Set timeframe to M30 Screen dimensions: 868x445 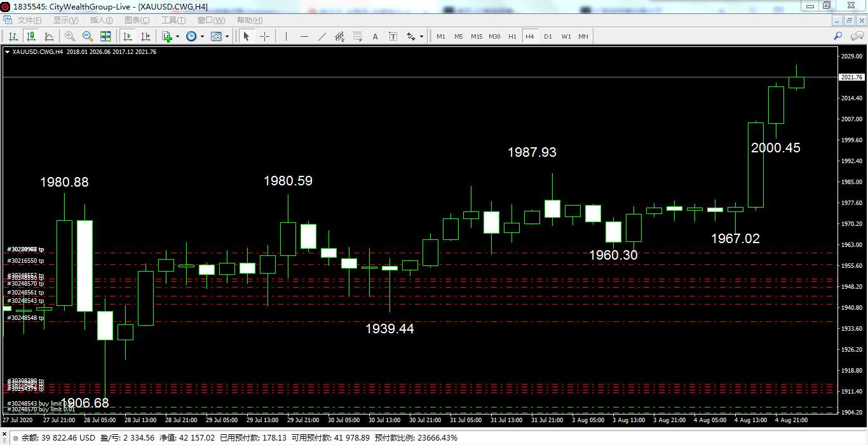494,36
